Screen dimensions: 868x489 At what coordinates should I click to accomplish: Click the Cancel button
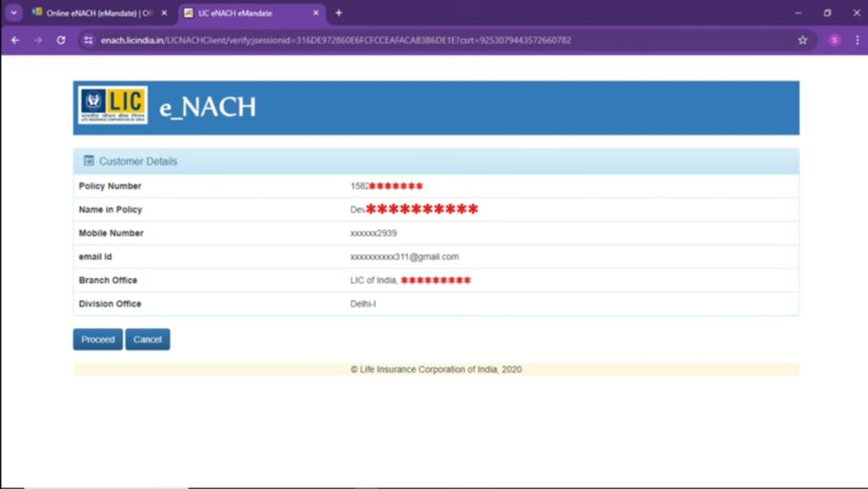point(147,339)
